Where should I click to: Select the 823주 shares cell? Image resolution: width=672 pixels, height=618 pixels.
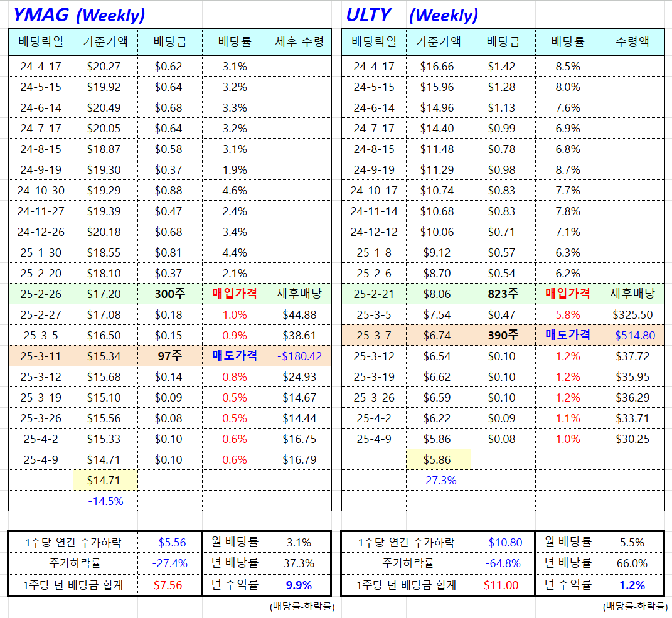(x=503, y=294)
